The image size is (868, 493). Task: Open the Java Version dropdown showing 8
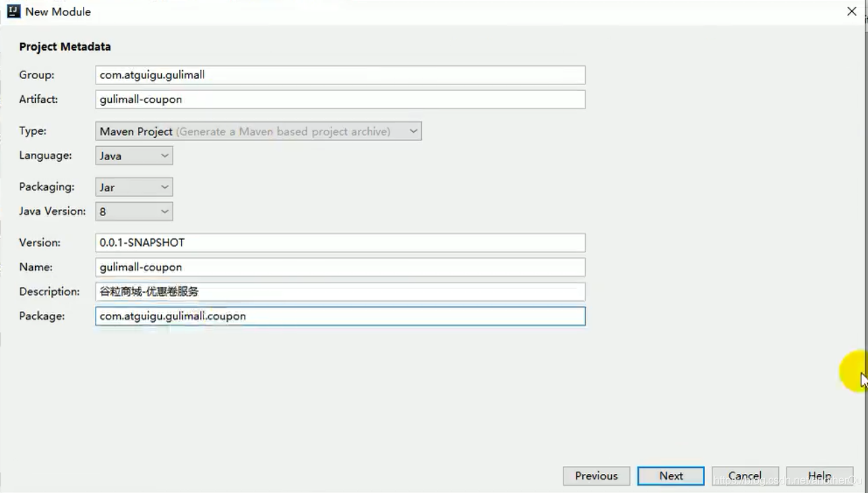coord(134,211)
